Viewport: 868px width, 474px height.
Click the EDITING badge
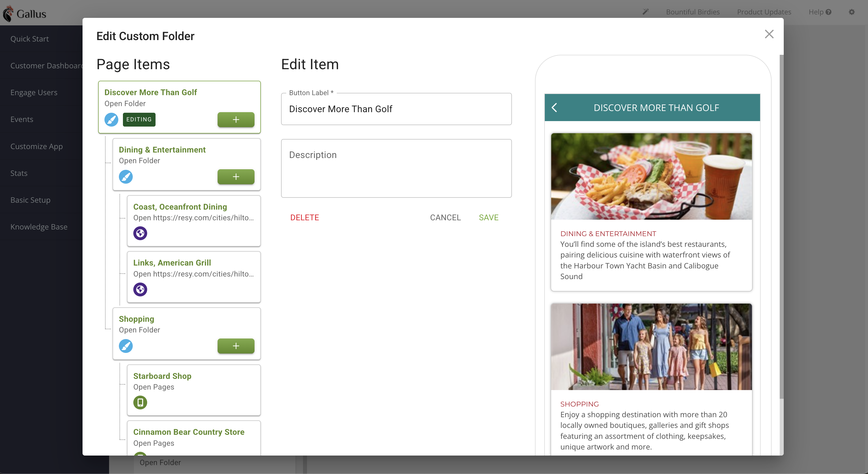(139, 120)
